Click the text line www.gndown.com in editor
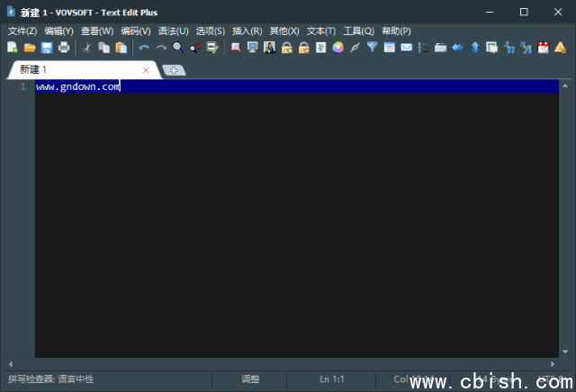Image resolution: width=576 pixels, height=392 pixels. (78, 86)
